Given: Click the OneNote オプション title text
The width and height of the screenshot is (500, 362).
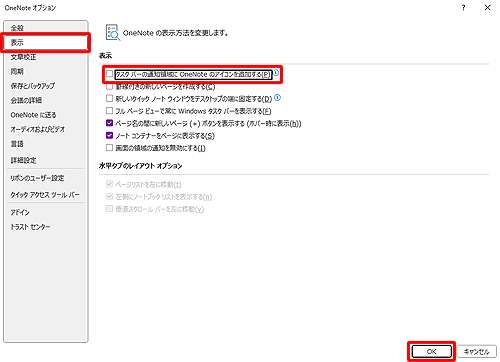Looking at the screenshot, I should tap(30, 8).
